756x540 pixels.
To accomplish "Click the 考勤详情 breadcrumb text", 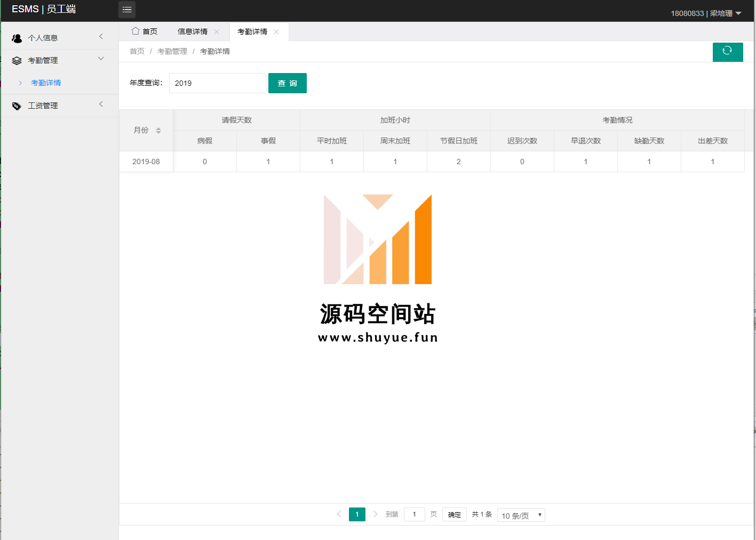I will coord(215,52).
